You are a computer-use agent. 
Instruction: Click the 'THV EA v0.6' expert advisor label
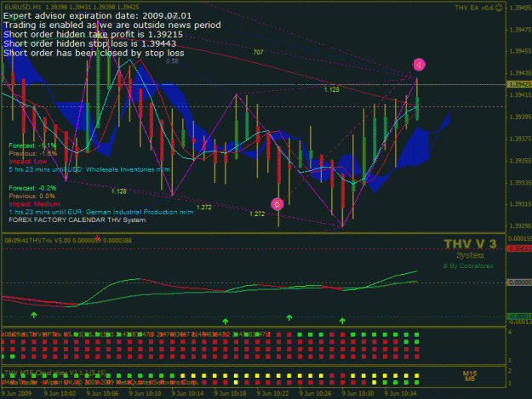(x=474, y=8)
